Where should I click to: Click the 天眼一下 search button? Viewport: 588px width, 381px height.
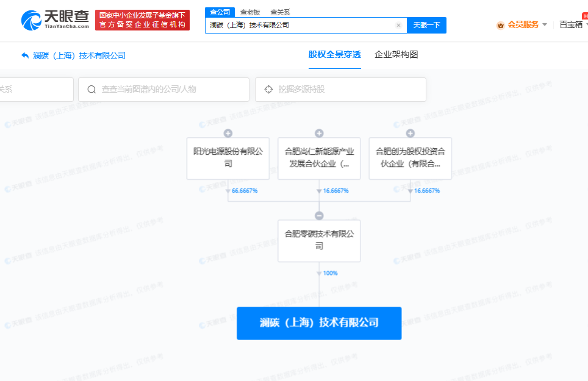tap(426, 25)
